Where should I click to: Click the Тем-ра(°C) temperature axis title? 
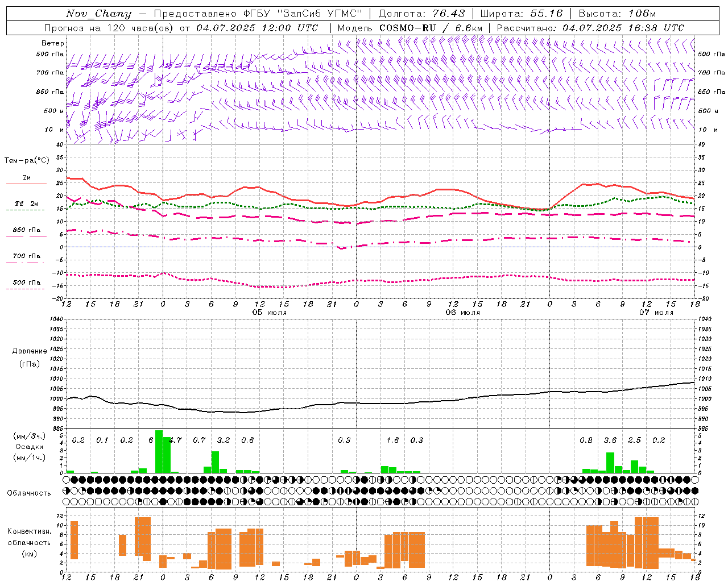(27, 161)
